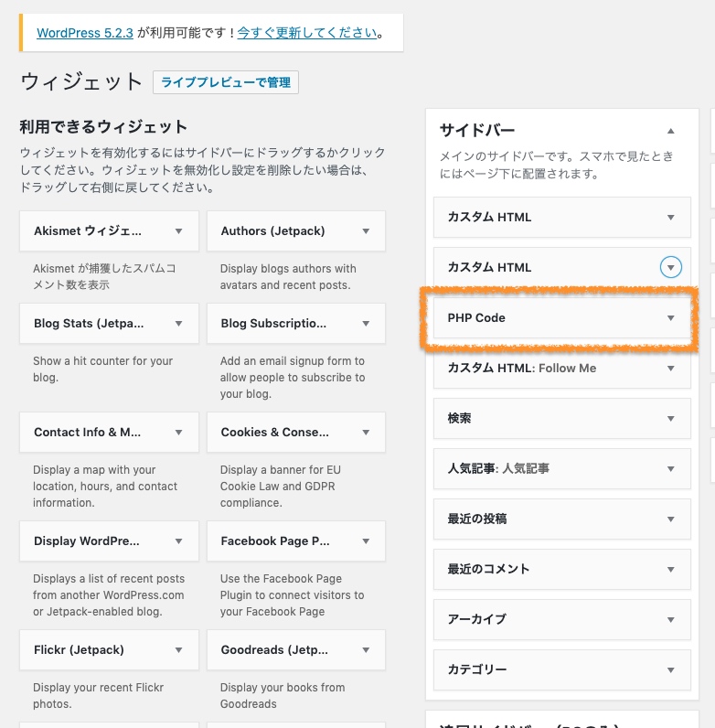Expand the 最近の投稿 widget arrow
The image size is (715, 728).
click(x=670, y=519)
